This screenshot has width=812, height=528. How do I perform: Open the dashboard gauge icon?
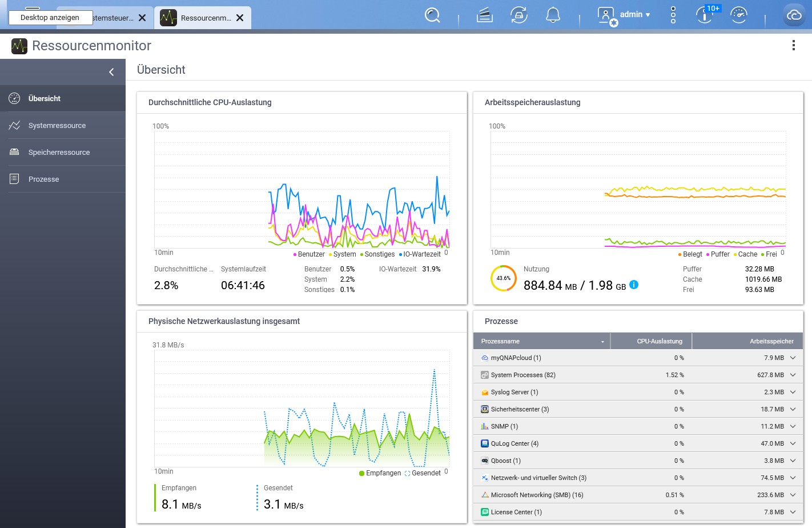pos(738,15)
